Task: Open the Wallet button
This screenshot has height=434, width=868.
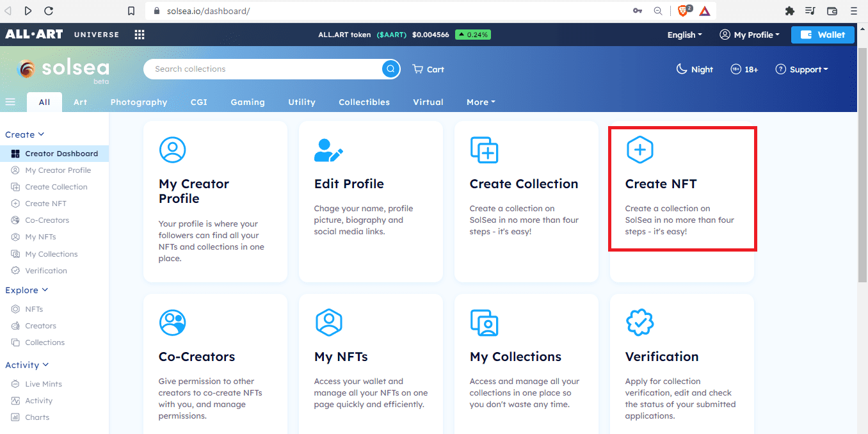Action: (x=823, y=35)
